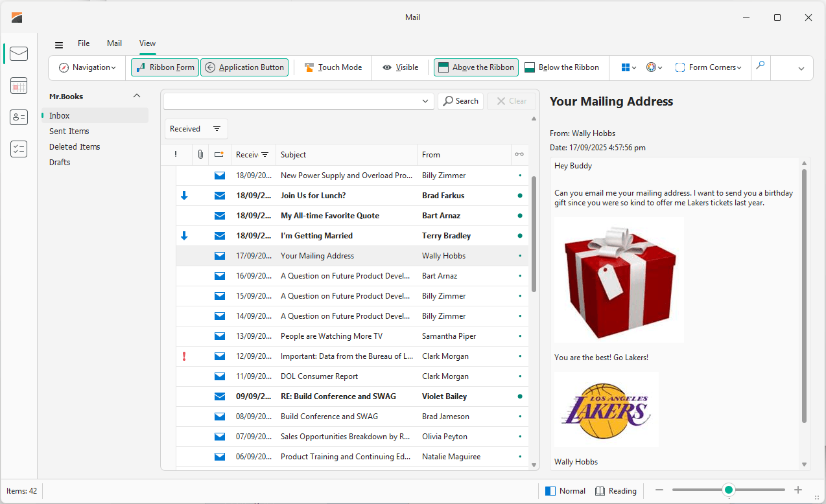The image size is (826, 504).
Task: Click the message body scrollbar
Action: (x=805, y=296)
